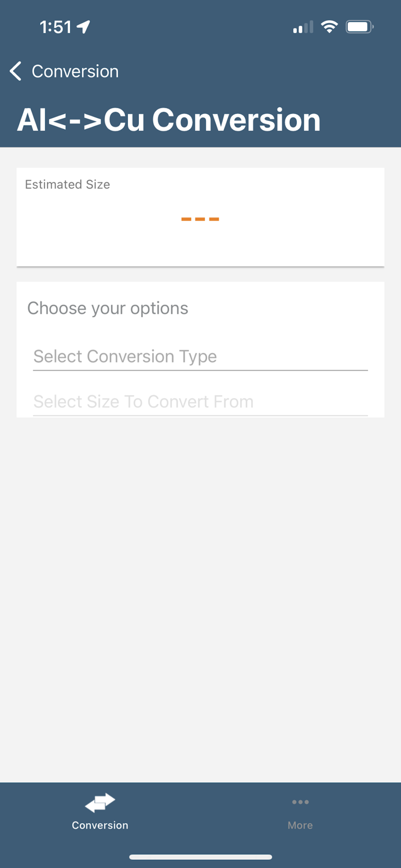Tap the cellular signal bars icon
The image size is (401, 868).
pos(299,26)
